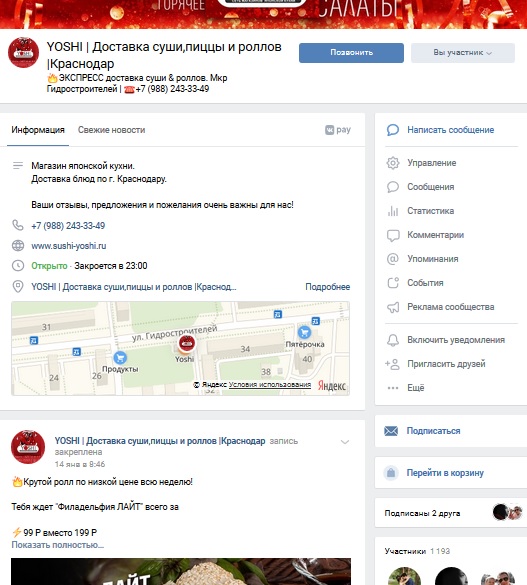Click the YOSHI address link under hours

134,287
